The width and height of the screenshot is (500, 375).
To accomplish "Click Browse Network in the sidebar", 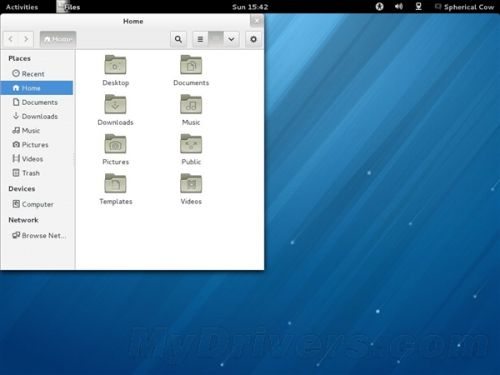I will [x=37, y=235].
